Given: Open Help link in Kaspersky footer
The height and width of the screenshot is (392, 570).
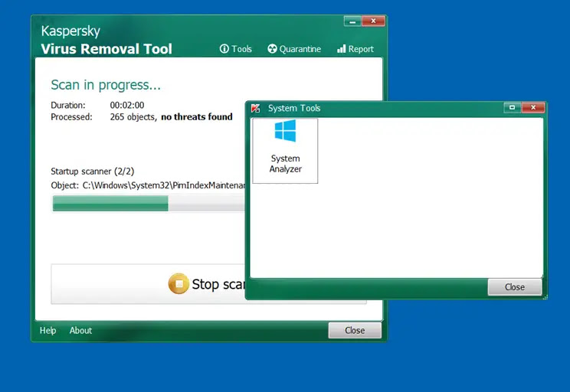Looking at the screenshot, I should [x=48, y=331].
